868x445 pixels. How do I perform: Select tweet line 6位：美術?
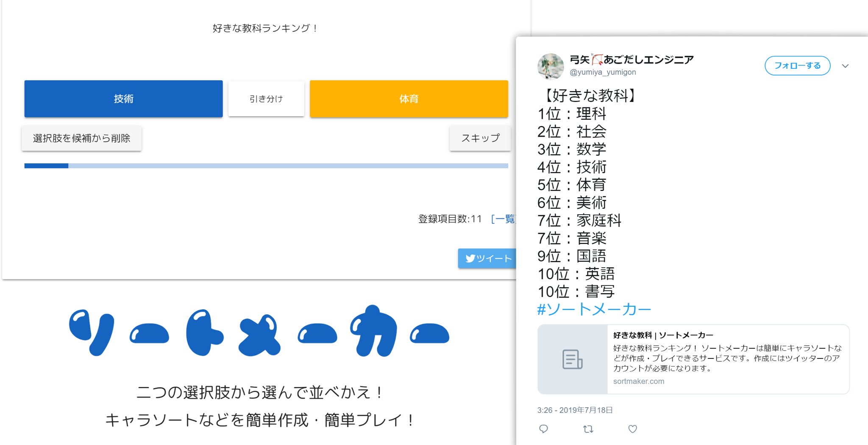[572, 203]
